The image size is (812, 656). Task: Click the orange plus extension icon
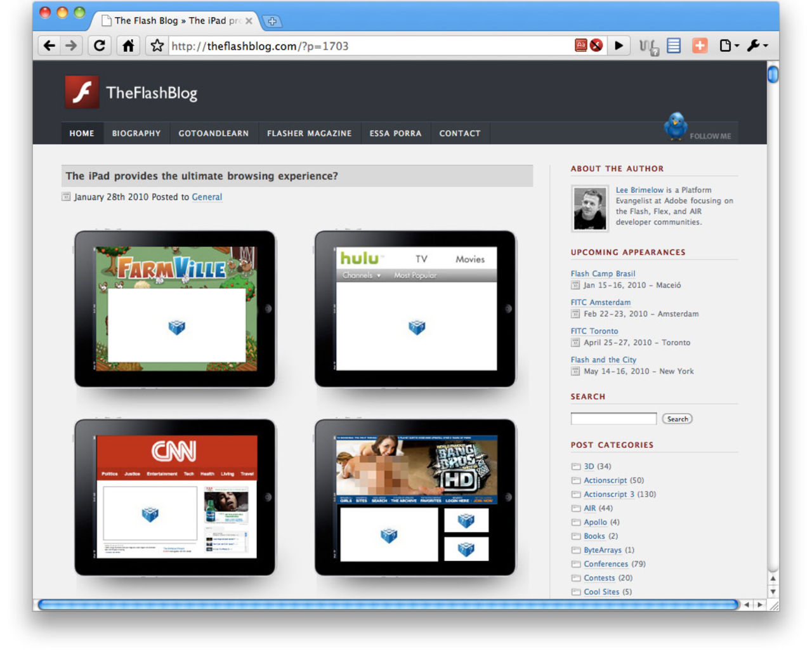click(x=700, y=46)
